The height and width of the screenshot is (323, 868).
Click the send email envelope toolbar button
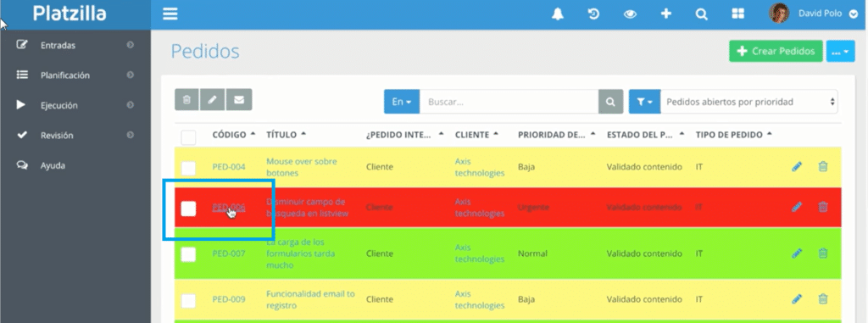click(239, 100)
